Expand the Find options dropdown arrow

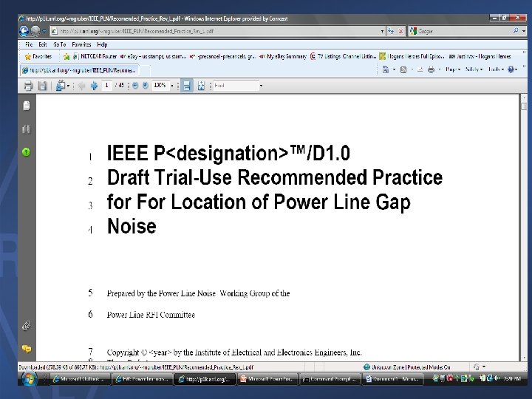tap(261, 86)
